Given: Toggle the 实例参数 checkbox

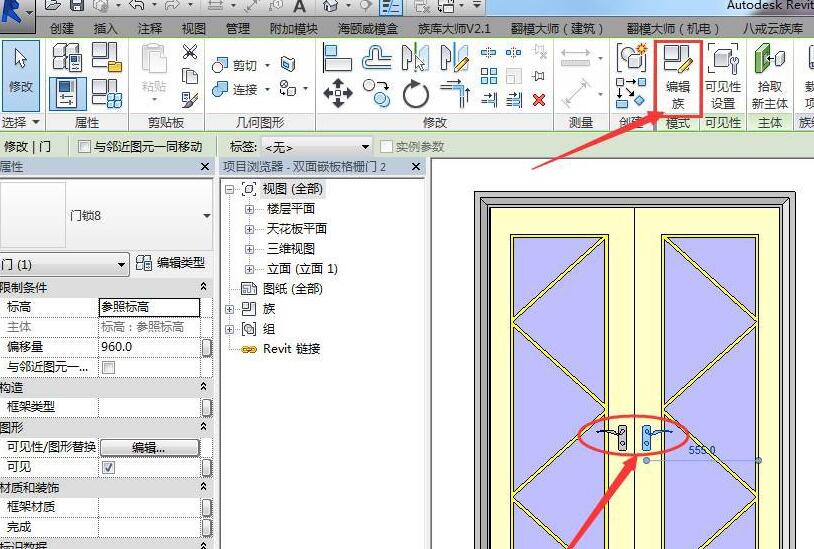Looking at the screenshot, I should [386, 147].
